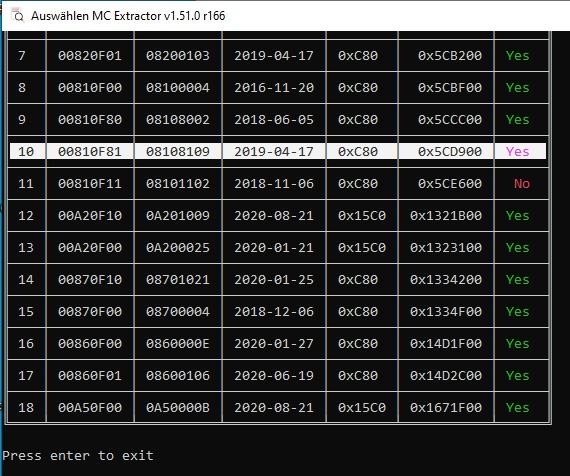Select revision cell 08701021
The height and width of the screenshot is (476, 570).
178,280
